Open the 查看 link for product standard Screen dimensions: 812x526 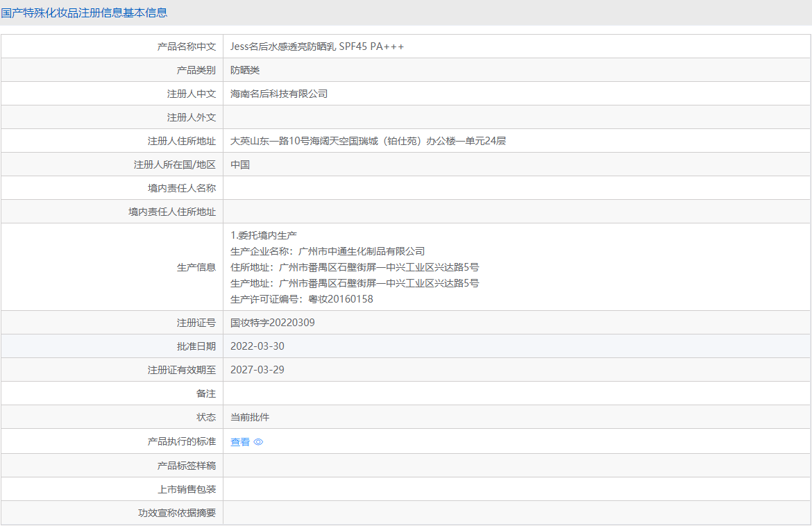[240, 442]
